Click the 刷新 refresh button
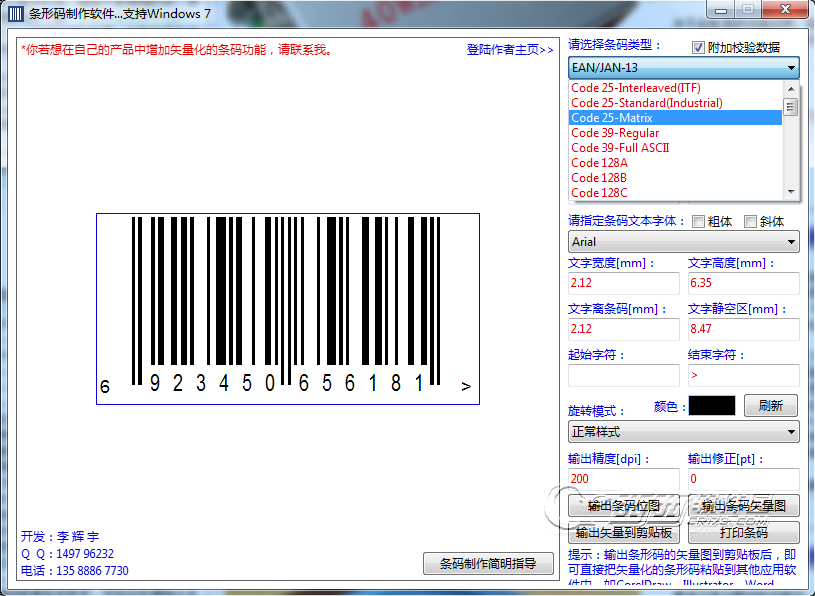The image size is (815, 596). point(771,405)
